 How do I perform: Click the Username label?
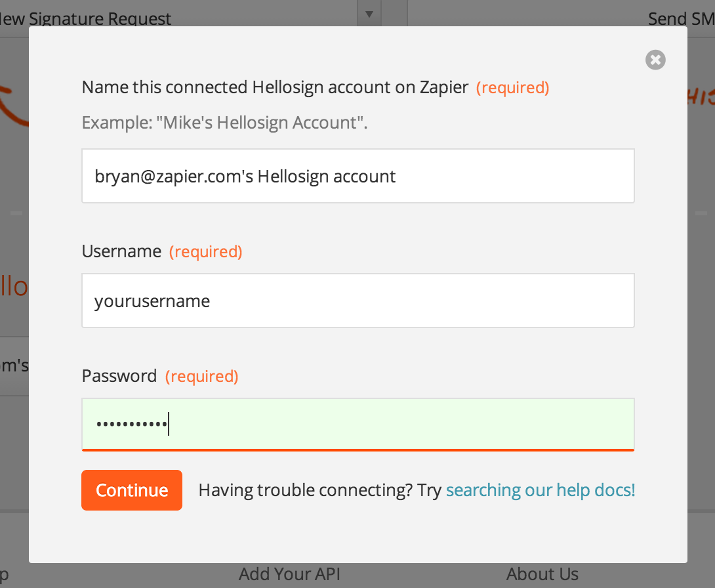(121, 251)
